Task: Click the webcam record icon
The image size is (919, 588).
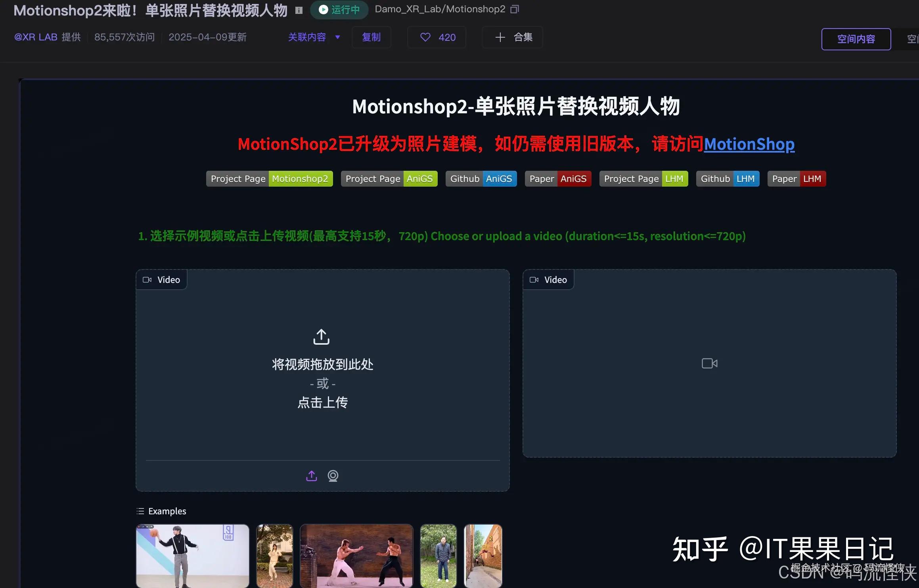Action: click(x=333, y=475)
